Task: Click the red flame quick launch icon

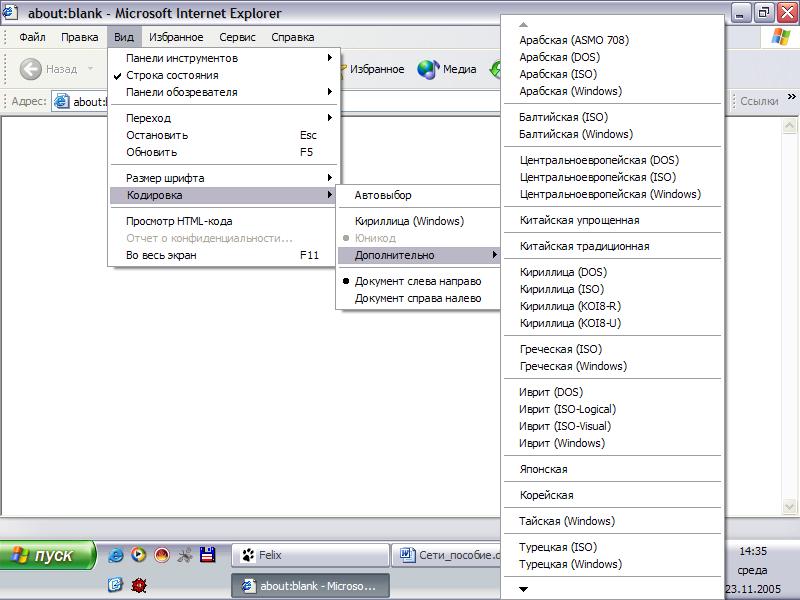Action: click(162, 555)
